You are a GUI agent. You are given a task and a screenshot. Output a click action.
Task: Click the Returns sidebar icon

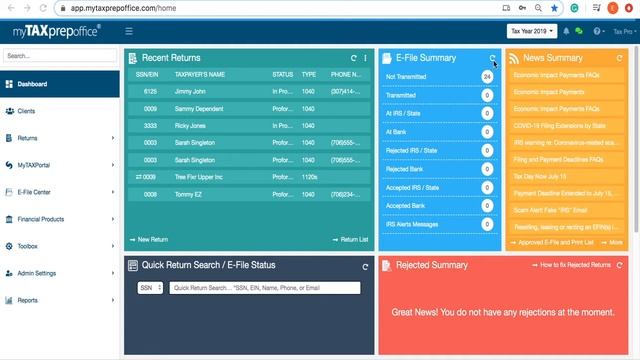pos(9,138)
